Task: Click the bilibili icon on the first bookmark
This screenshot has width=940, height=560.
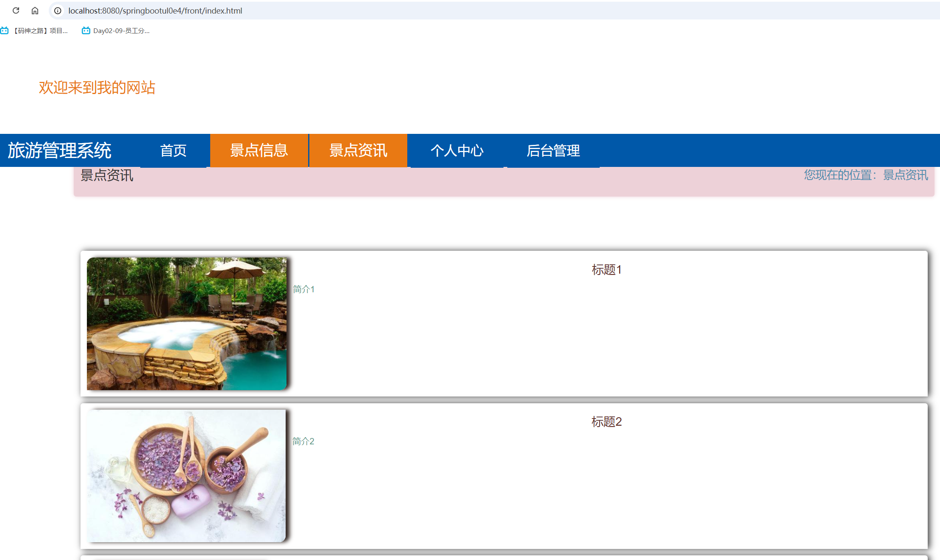Action: (5, 30)
